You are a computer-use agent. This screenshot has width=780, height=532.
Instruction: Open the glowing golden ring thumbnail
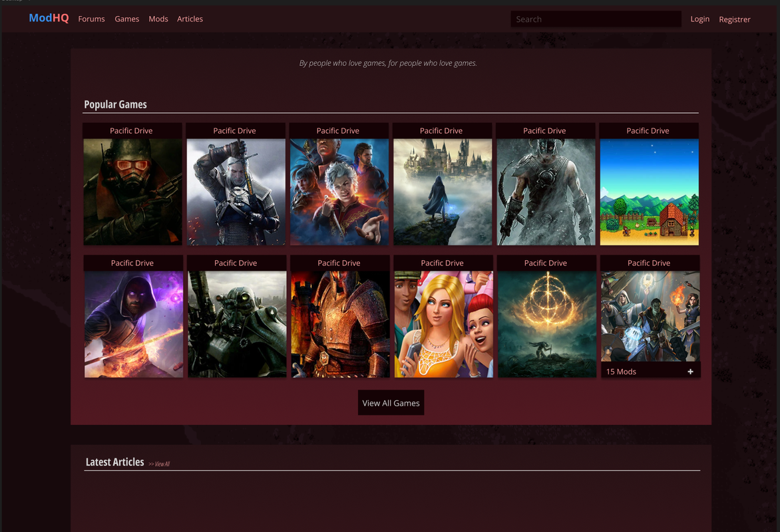point(546,324)
